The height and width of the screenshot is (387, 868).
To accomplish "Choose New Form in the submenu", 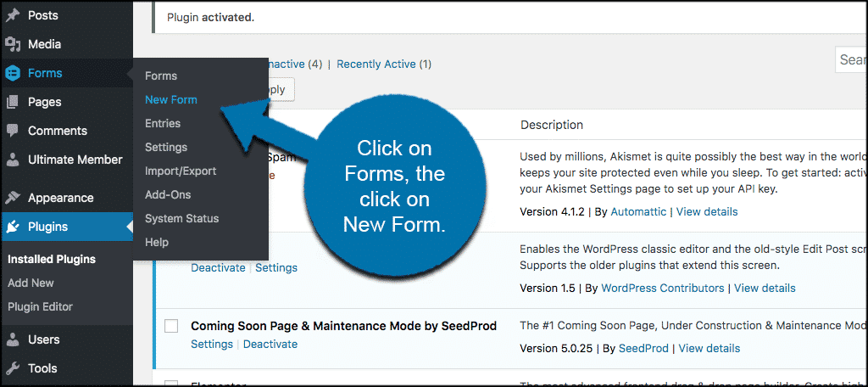I will 171,100.
